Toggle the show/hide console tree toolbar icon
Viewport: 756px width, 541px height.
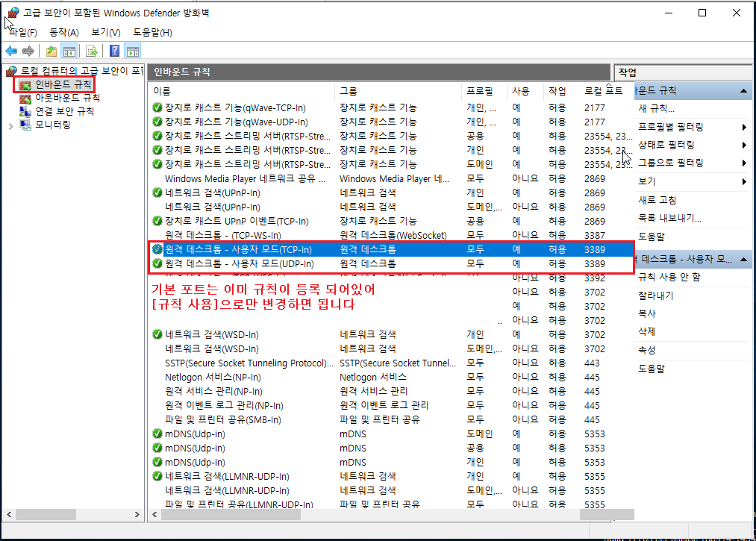click(69, 51)
